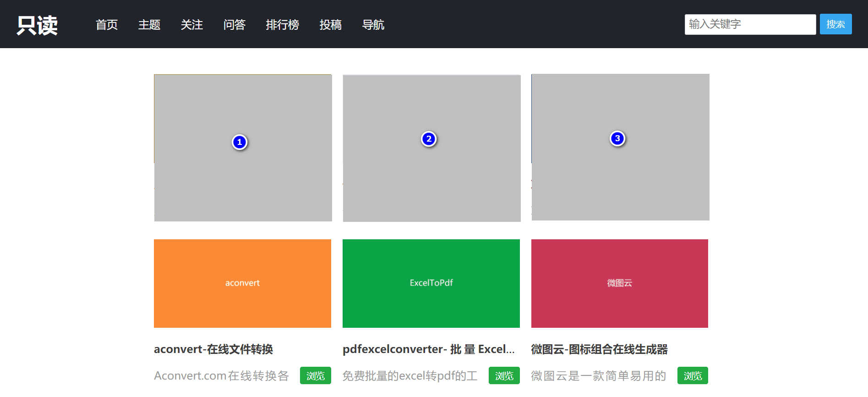Click the 只读 site logo
868x397 pixels.
[x=37, y=25]
